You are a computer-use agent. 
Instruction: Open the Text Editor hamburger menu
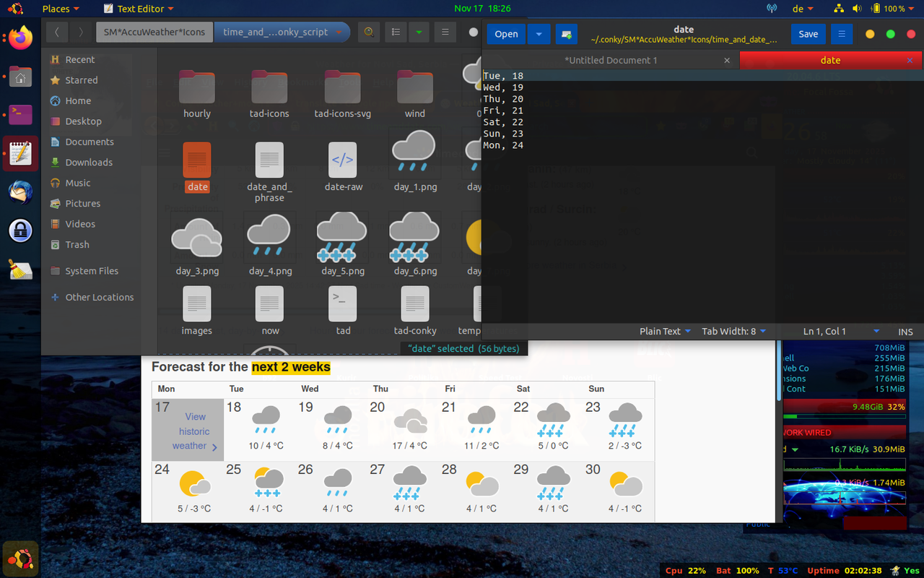click(841, 34)
